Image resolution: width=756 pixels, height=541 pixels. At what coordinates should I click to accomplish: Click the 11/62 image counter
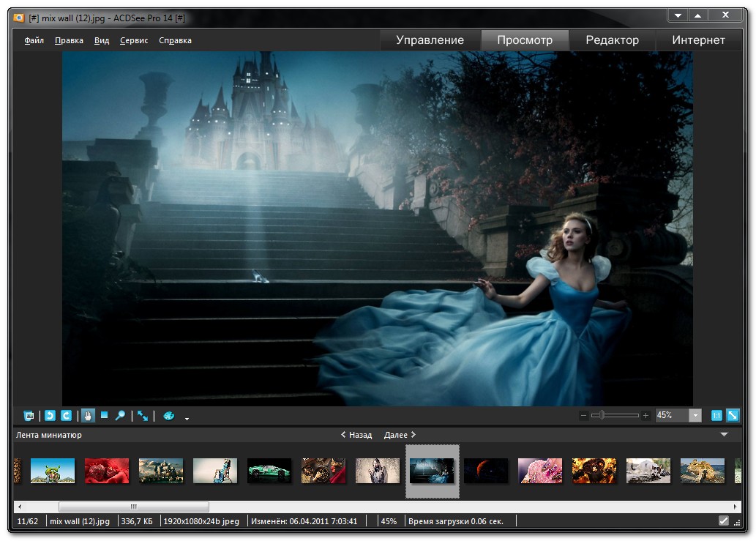pyautogui.click(x=28, y=521)
